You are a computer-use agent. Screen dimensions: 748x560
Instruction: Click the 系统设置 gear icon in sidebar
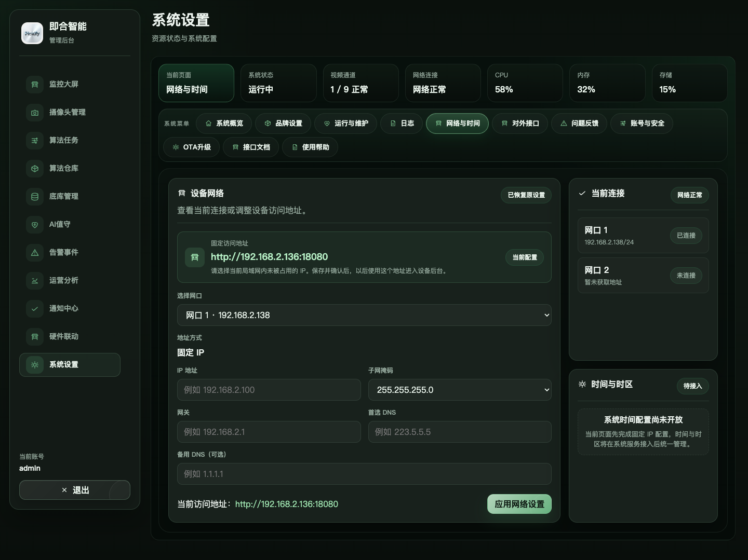tap(35, 364)
